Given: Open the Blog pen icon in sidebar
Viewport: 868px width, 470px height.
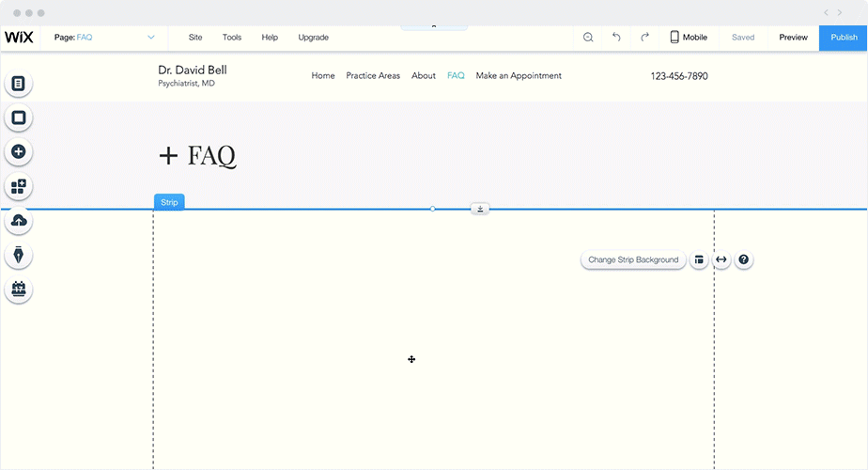Looking at the screenshot, I should [x=18, y=255].
